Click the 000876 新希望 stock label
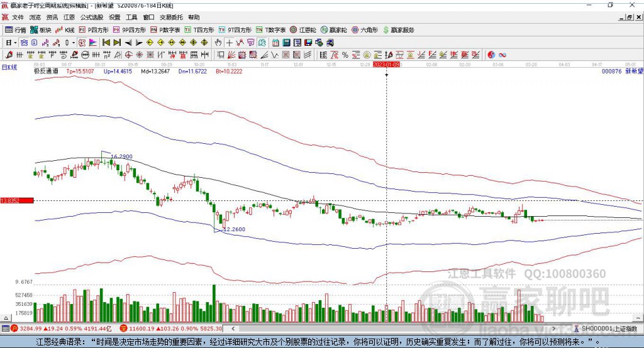 coord(622,71)
